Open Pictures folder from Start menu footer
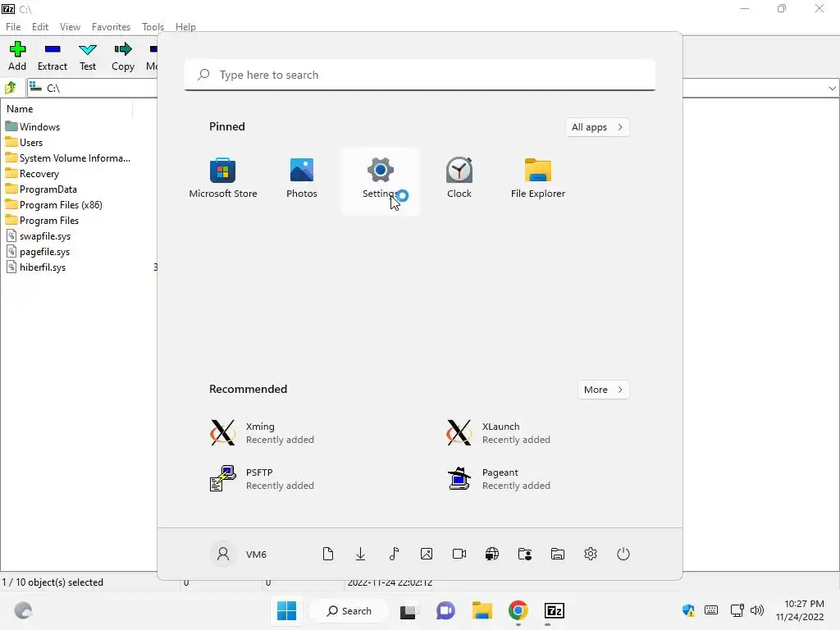This screenshot has height=630, width=840. pos(427,554)
